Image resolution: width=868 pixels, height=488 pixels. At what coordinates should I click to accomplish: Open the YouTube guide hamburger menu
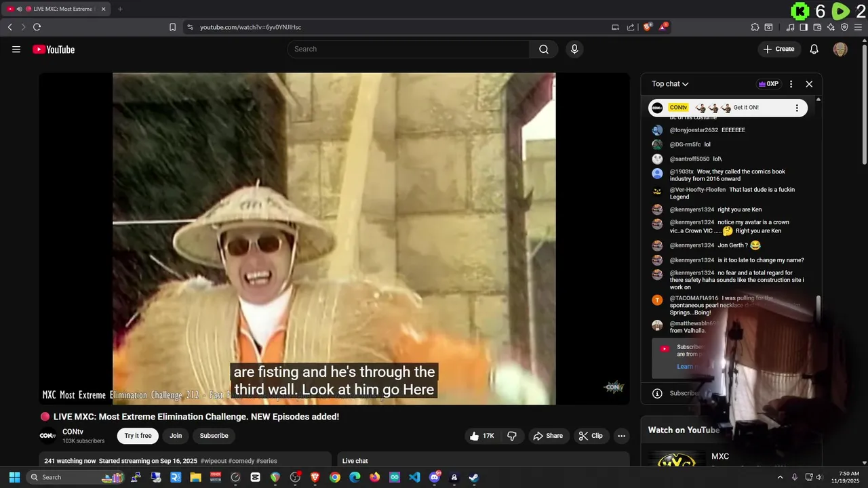(16, 49)
